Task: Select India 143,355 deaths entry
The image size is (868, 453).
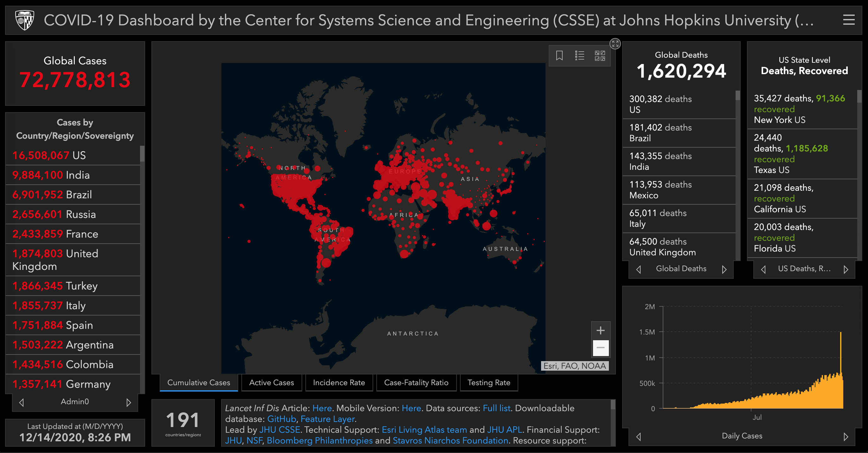Action: 679,162
